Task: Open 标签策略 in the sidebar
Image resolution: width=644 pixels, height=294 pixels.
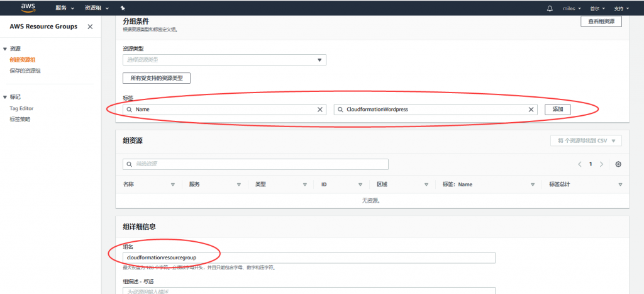Action: 19,120
